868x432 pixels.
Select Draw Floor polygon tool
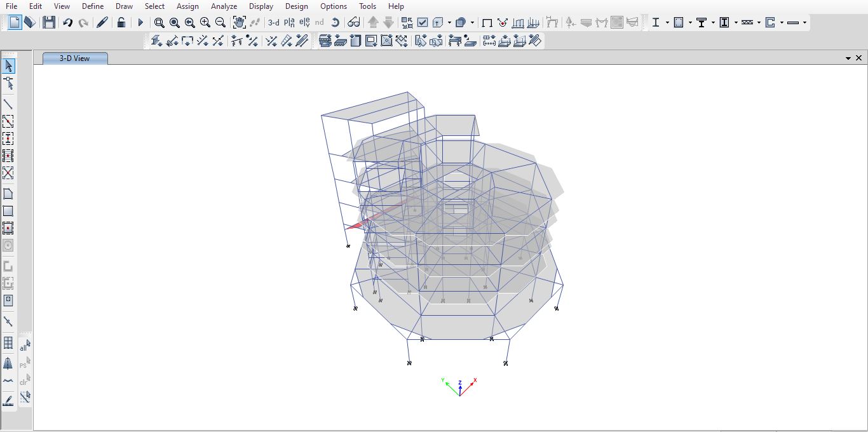pyautogui.click(x=8, y=194)
